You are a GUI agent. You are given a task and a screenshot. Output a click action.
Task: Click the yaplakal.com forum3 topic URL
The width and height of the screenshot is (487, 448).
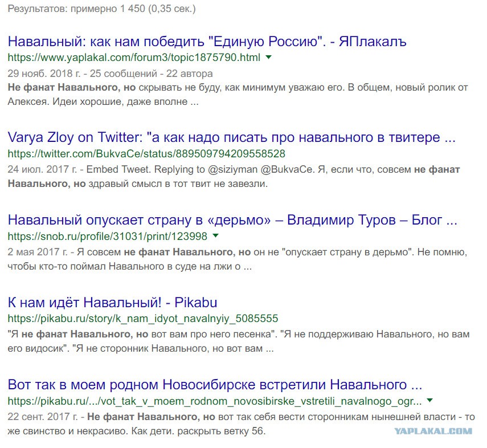click(134, 58)
